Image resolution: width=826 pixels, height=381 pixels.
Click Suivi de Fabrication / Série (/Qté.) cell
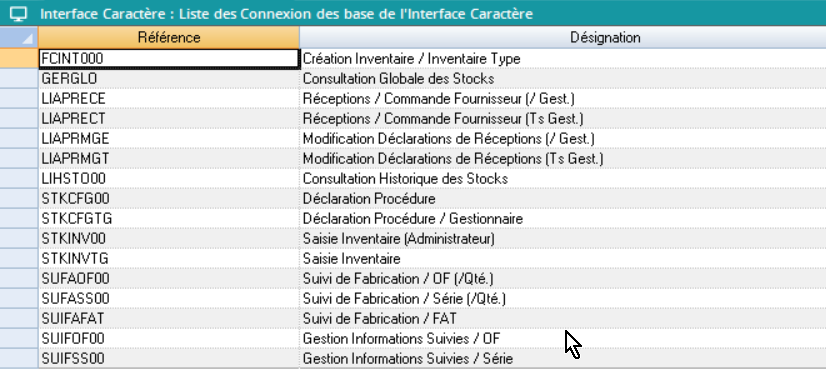(563, 299)
